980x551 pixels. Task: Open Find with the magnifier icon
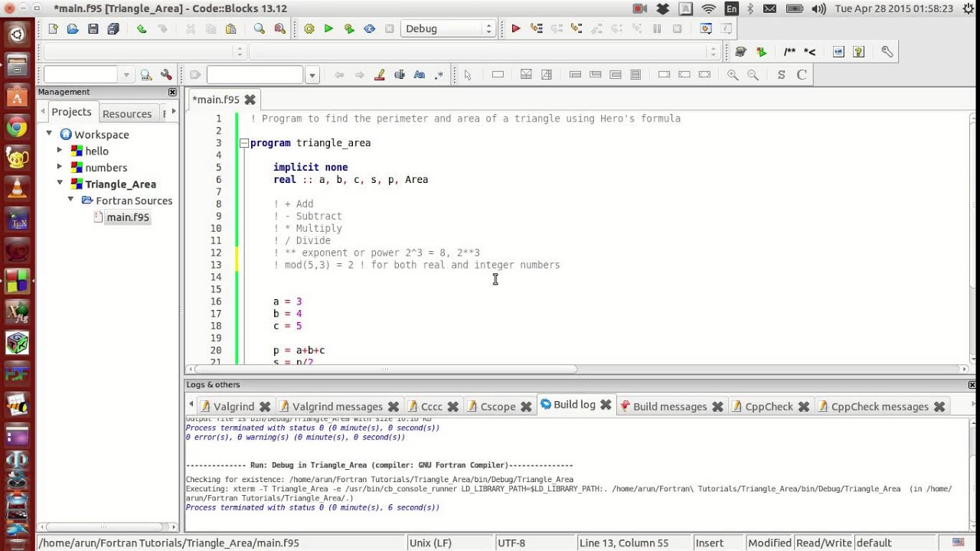pyautogui.click(x=259, y=28)
